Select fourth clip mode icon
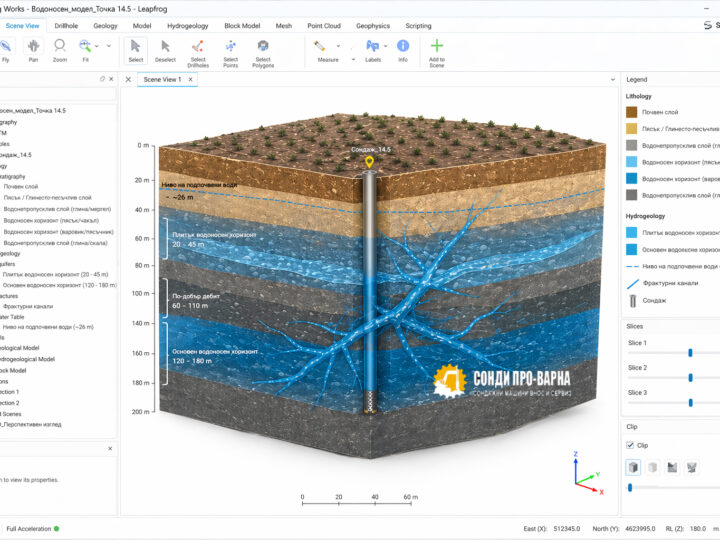 coord(692,467)
